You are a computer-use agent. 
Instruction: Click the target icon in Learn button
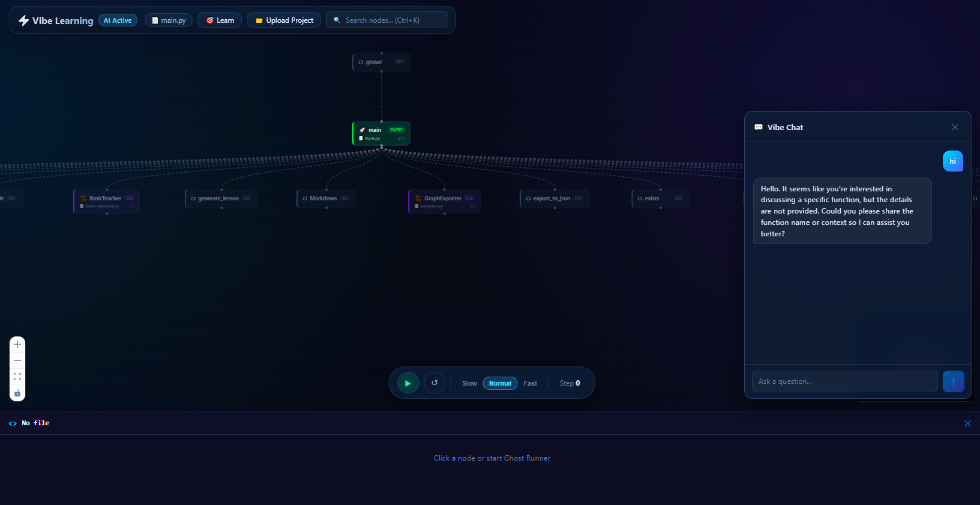(x=210, y=20)
